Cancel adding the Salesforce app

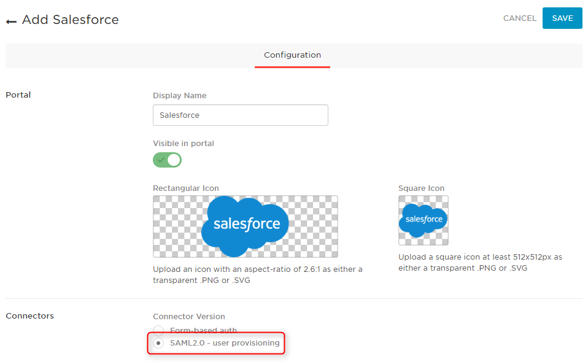click(520, 18)
